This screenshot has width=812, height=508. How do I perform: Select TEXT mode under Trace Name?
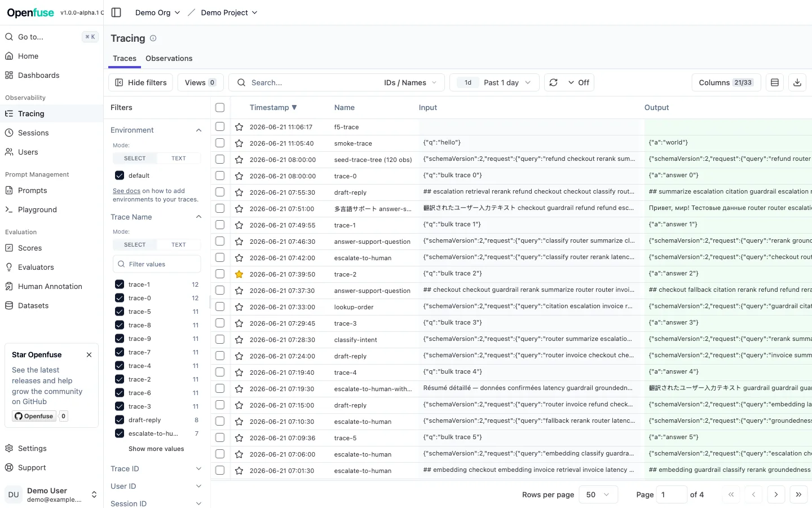coord(179,245)
